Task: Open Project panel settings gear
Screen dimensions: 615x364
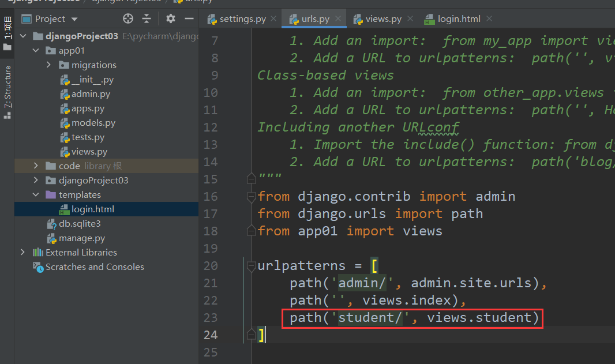Action: (x=171, y=18)
